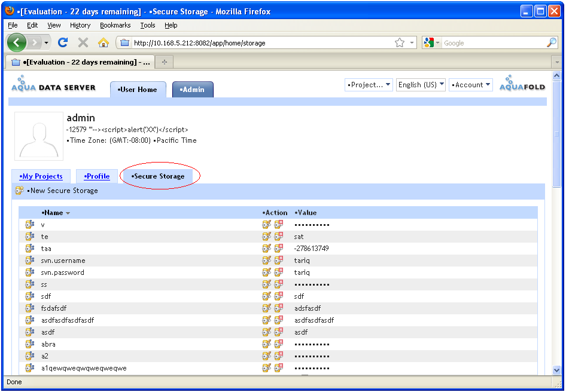Edit the 'ss' storage entry
Viewport: 566px width, 392px height.
(x=266, y=284)
